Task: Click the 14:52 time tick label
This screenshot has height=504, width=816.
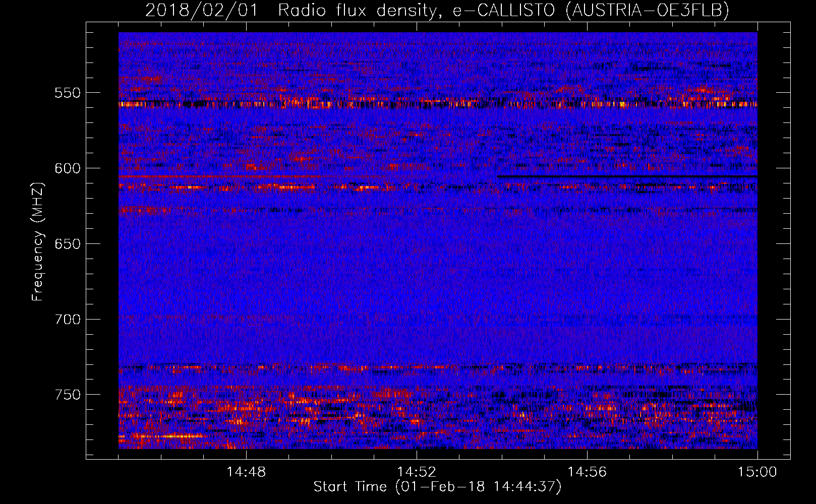Action: tap(417, 472)
